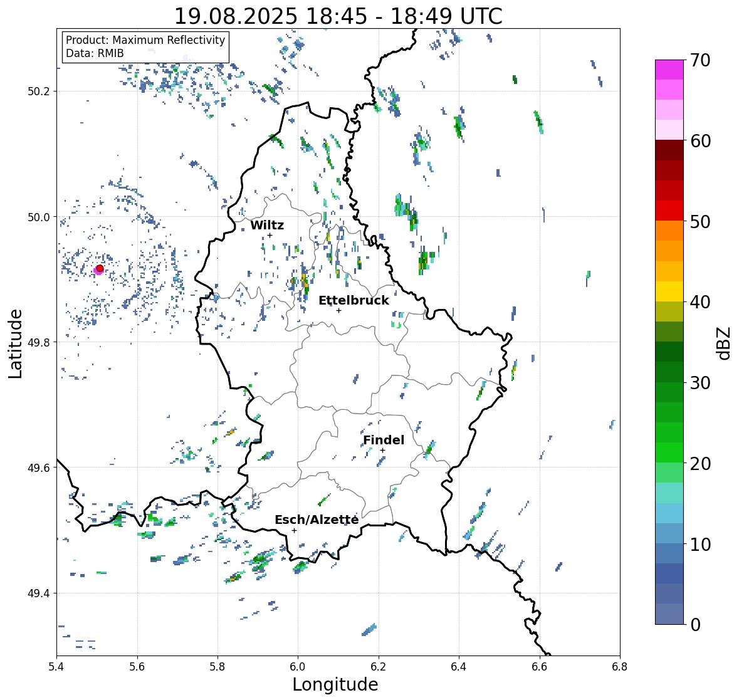
Task: Click the colorbar tick label 10
Action: coord(700,544)
